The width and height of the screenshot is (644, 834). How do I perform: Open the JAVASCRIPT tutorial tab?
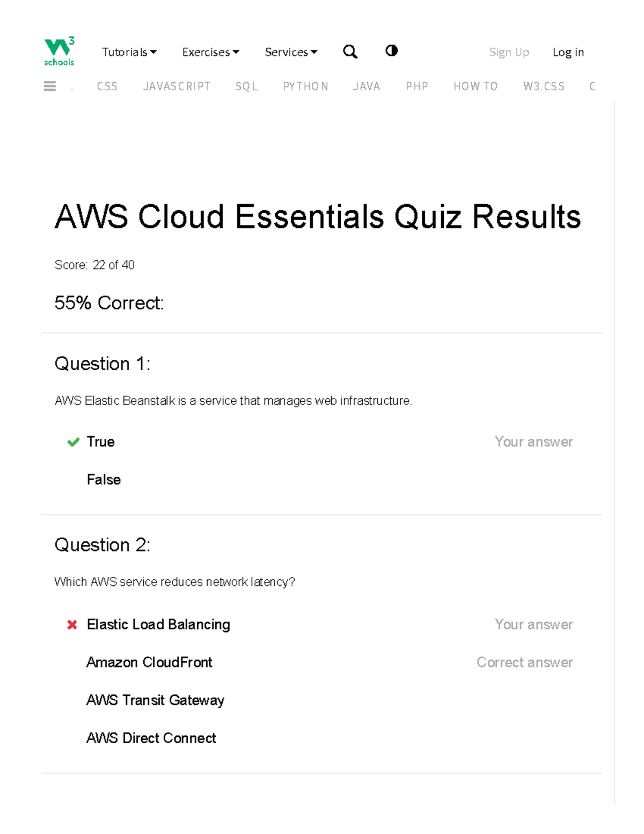177,86
